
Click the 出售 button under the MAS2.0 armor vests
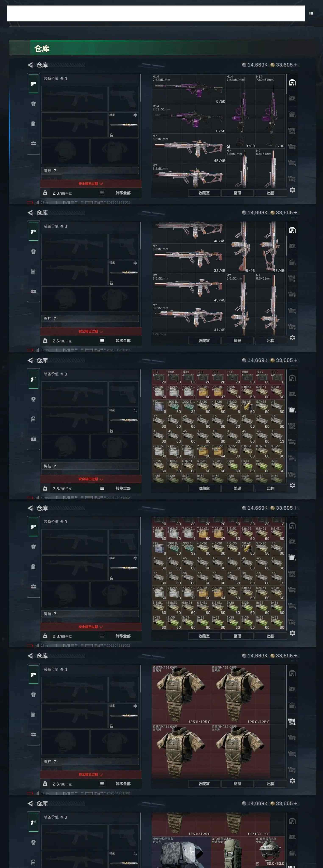pyautogui.click(x=270, y=784)
